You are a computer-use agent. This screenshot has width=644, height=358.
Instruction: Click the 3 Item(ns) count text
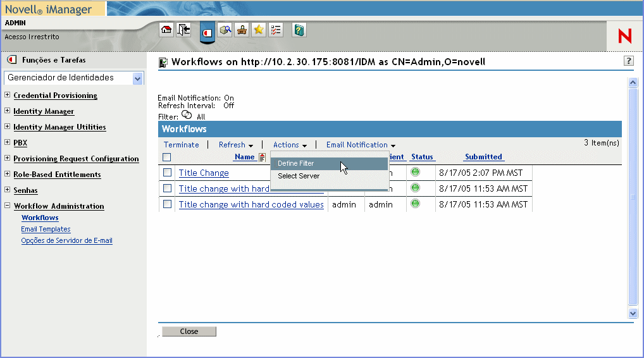(x=601, y=143)
